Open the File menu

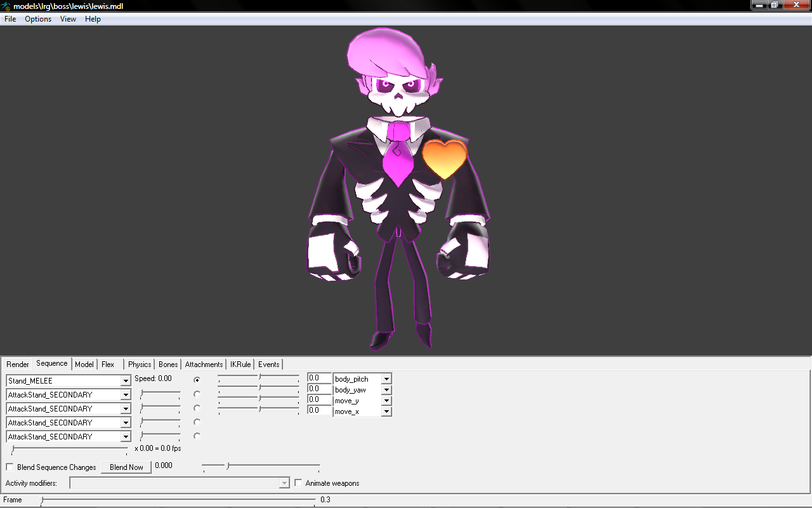tap(10, 19)
